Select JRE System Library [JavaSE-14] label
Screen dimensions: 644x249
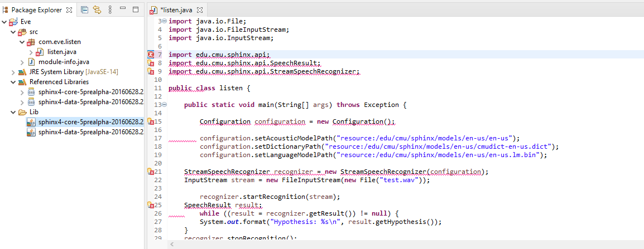pos(74,72)
